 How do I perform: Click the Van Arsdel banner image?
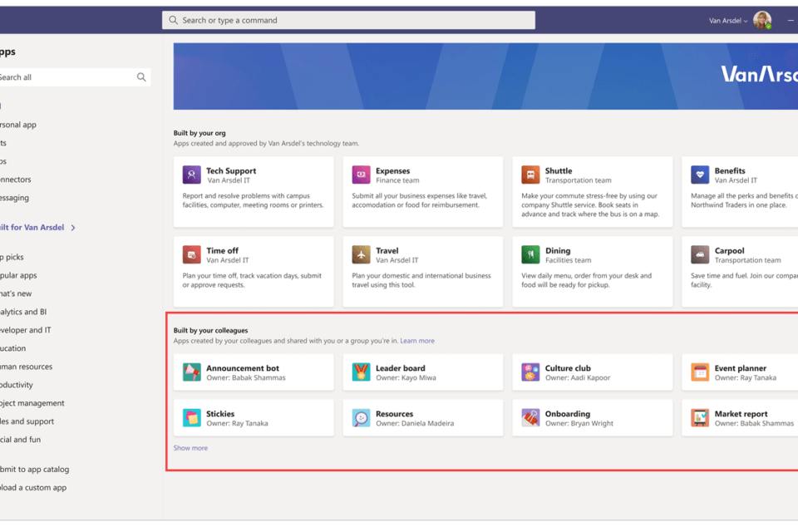pyautogui.click(x=485, y=76)
